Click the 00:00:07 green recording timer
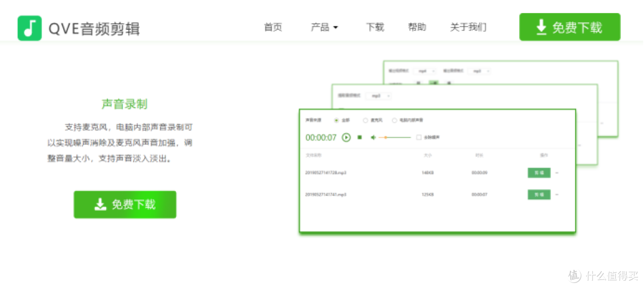Screen dimensions: 644x289 (321, 137)
